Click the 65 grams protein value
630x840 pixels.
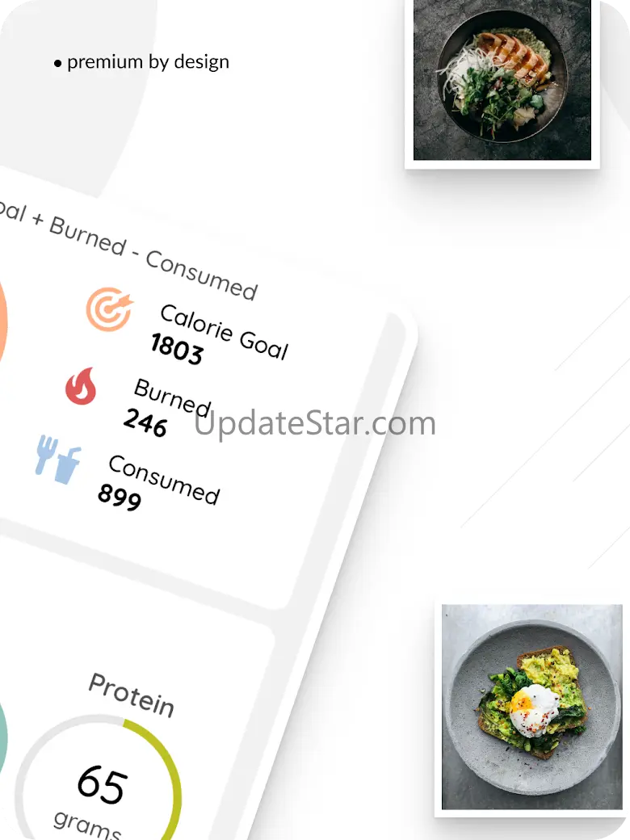[x=103, y=784]
